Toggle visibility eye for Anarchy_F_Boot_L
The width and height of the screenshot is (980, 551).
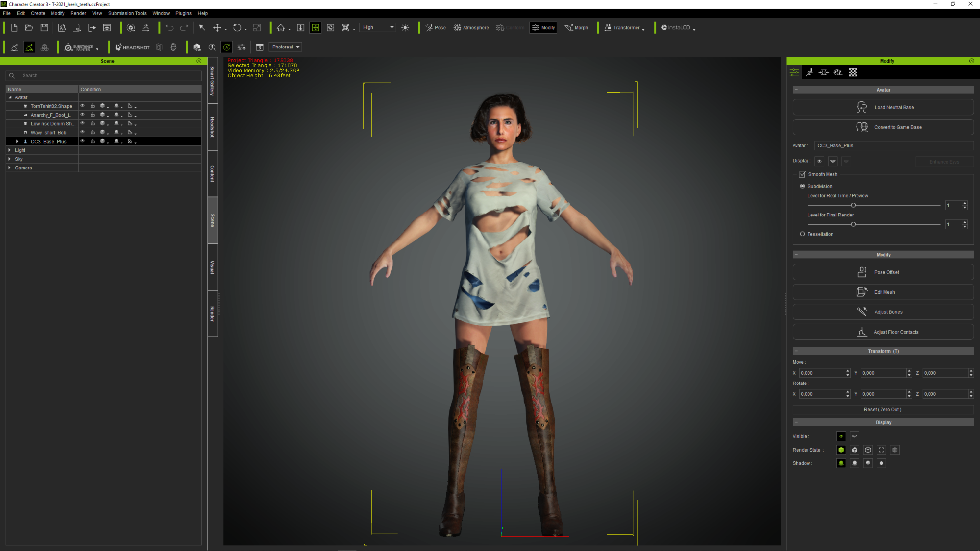[x=83, y=115]
